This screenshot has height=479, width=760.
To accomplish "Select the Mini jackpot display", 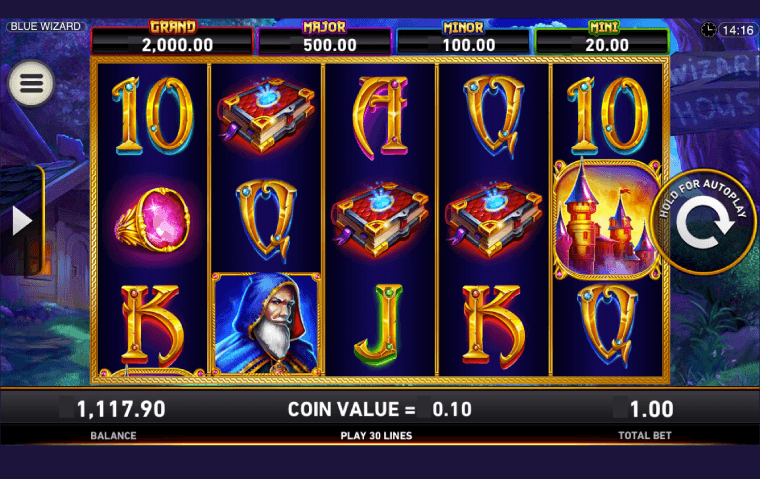I will (602, 38).
